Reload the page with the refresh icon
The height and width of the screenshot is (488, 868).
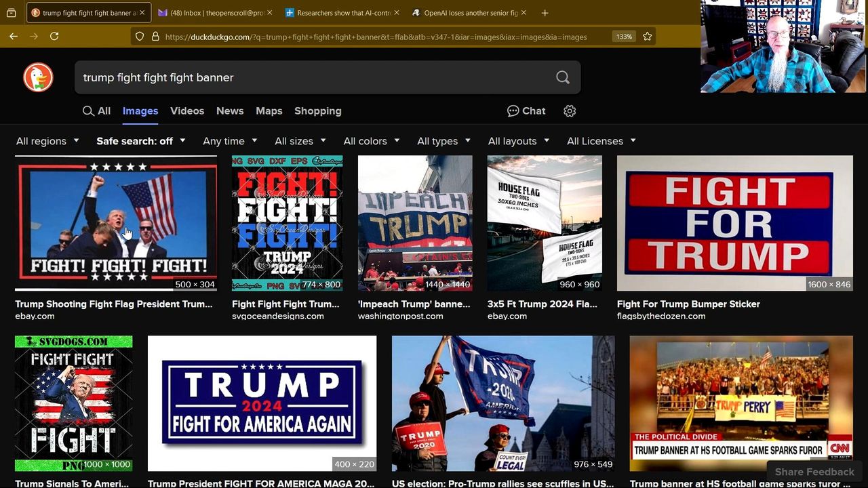click(54, 37)
